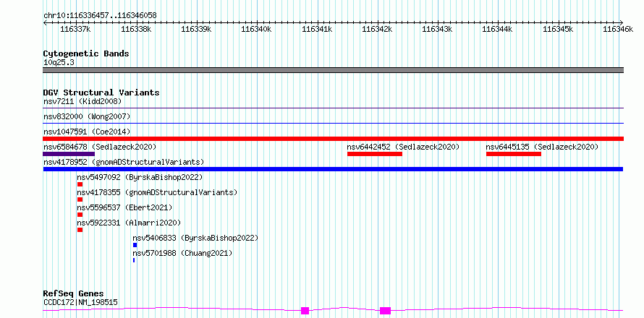The height and width of the screenshot is (318, 644).
Task: Click blue marker under nsv5406833
Action: click(x=135, y=245)
